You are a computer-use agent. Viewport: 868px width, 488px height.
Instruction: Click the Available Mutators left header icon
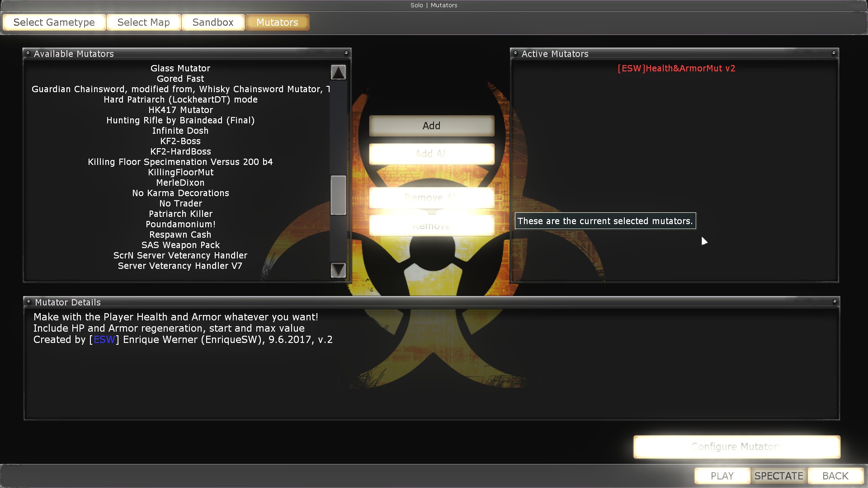pyautogui.click(x=28, y=53)
